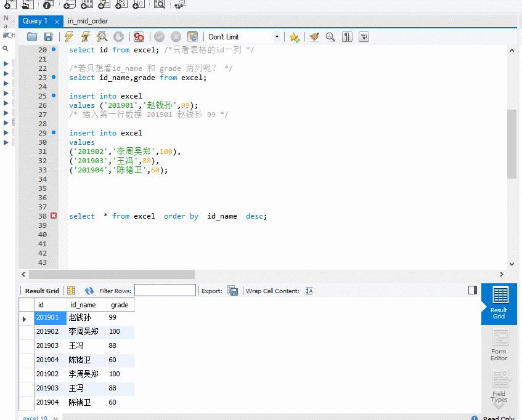Select the cell containing 201901
This screenshot has height=420, width=522.
51,318
